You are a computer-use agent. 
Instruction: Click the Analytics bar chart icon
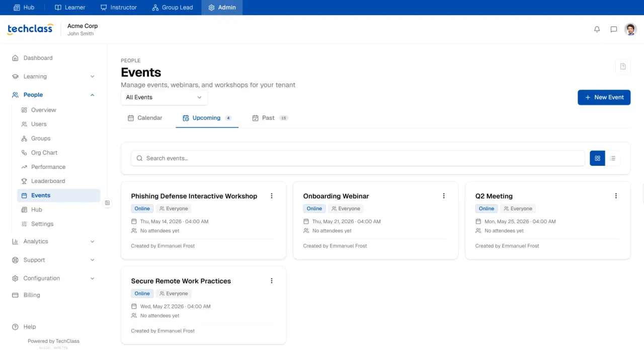click(x=15, y=241)
